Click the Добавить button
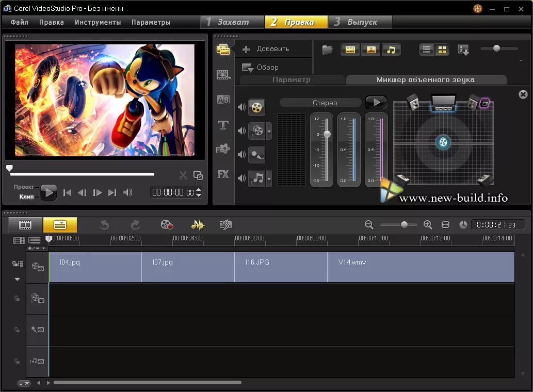The image size is (533, 392). [266, 49]
